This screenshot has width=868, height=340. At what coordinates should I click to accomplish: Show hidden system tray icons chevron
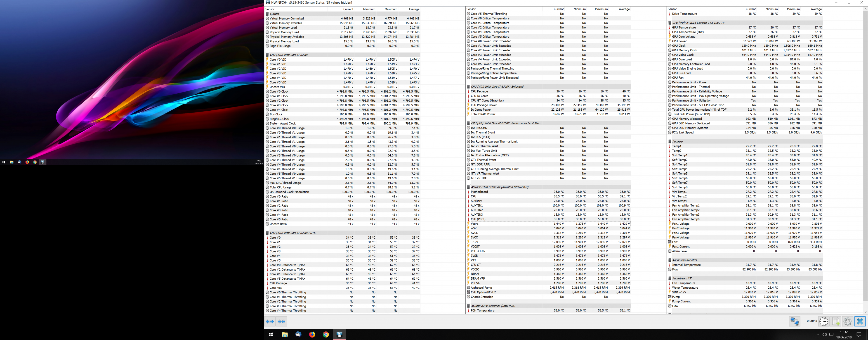[818, 334]
